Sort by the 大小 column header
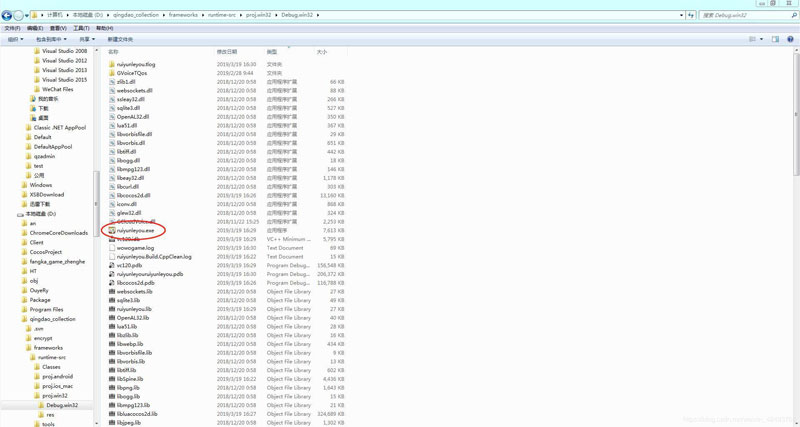 322,52
